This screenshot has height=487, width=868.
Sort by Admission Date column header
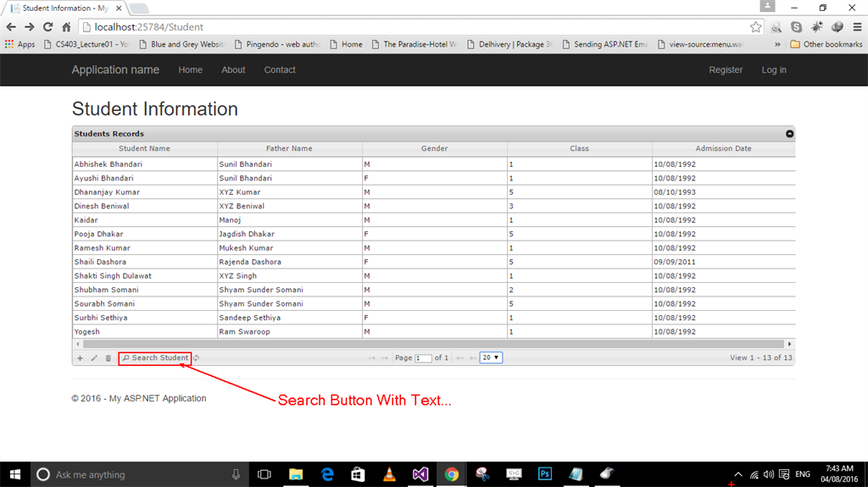point(724,148)
